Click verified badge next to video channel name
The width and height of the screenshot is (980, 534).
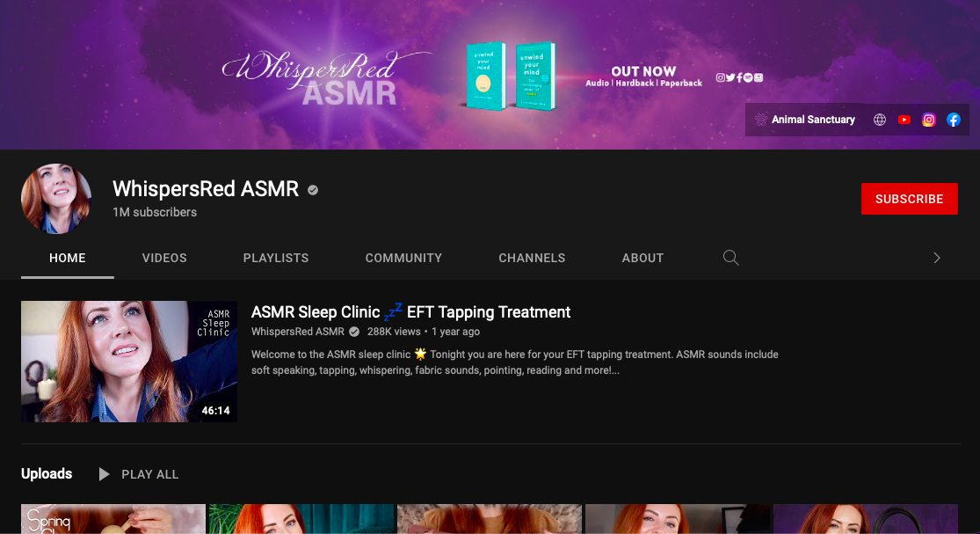[x=354, y=332]
